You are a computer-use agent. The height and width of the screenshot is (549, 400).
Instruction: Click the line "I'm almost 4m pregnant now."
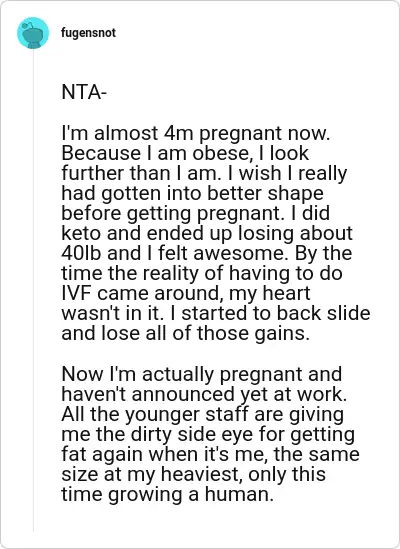196,133
